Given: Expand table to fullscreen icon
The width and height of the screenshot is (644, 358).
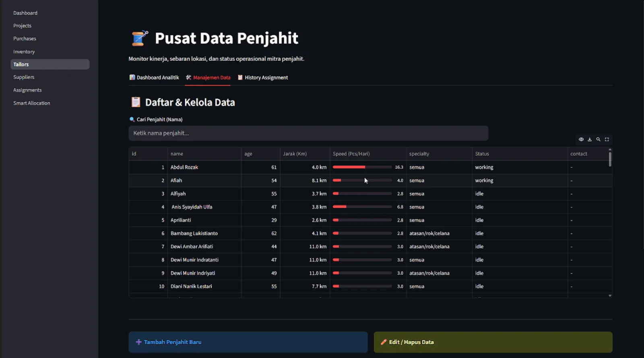Looking at the screenshot, I should (x=607, y=139).
